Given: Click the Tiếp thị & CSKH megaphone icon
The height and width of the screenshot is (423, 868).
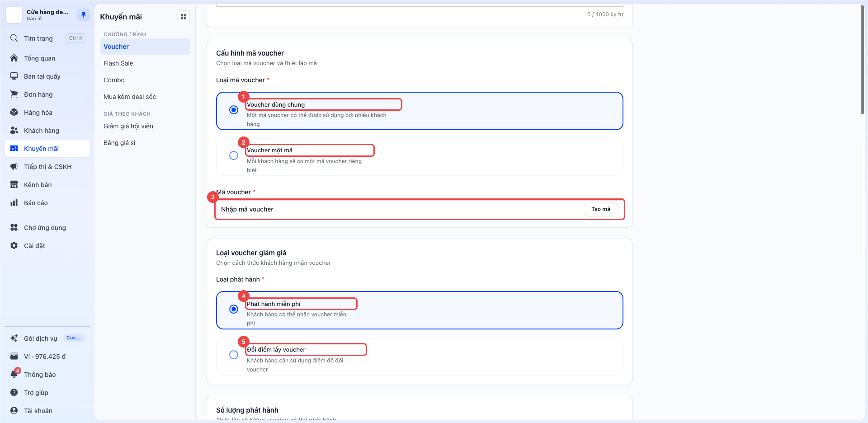Looking at the screenshot, I should click(14, 167).
